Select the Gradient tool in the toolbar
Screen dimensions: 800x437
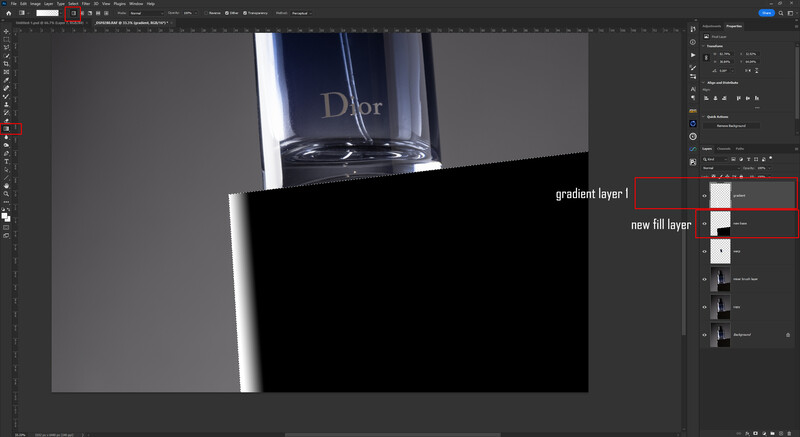(6, 128)
